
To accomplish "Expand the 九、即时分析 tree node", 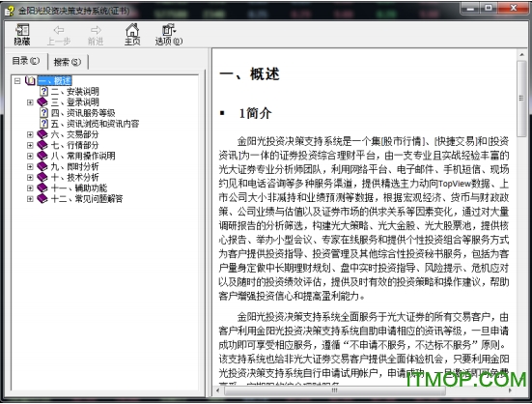I will point(30,166).
